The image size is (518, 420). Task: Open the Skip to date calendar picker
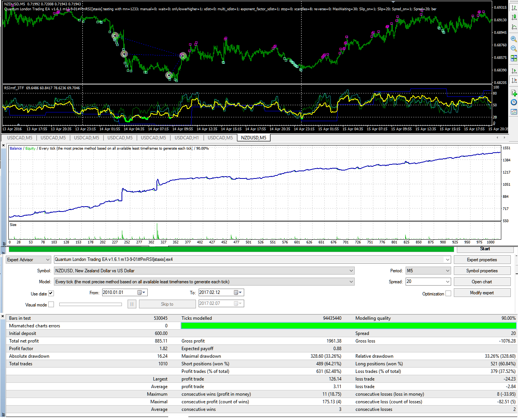click(x=238, y=303)
